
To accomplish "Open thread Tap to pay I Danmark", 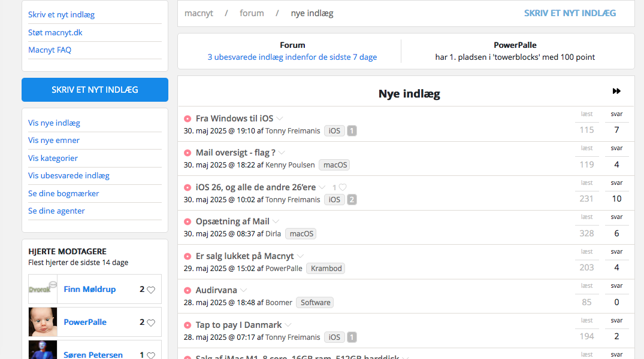I will [x=238, y=325].
